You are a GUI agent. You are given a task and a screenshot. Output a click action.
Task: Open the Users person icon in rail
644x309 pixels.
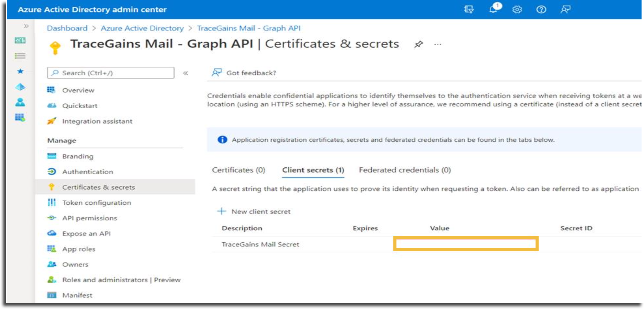20,102
